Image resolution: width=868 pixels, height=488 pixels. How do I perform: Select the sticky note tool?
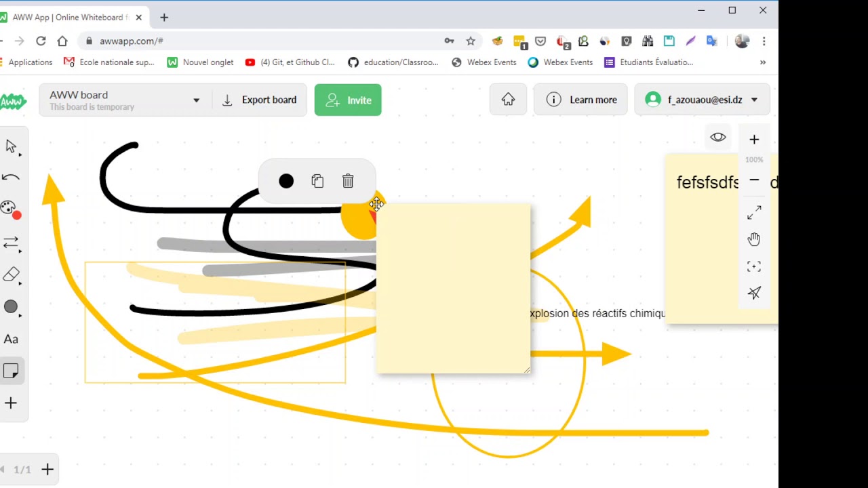click(x=11, y=371)
